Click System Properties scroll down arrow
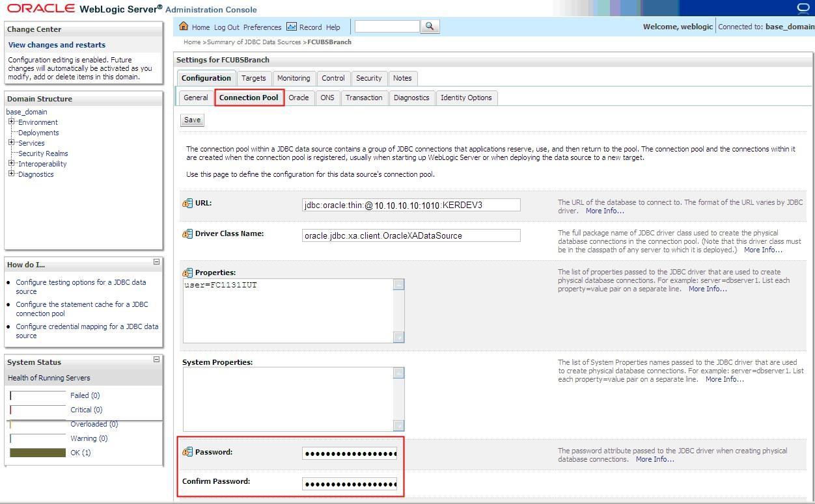 [399, 426]
